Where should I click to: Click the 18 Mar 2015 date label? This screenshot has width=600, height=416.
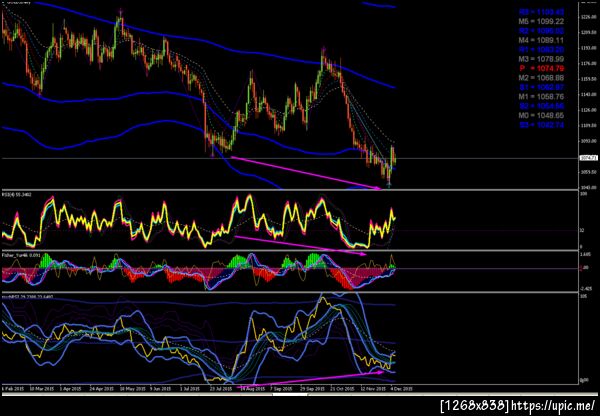pyautogui.click(x=41, y=388)
